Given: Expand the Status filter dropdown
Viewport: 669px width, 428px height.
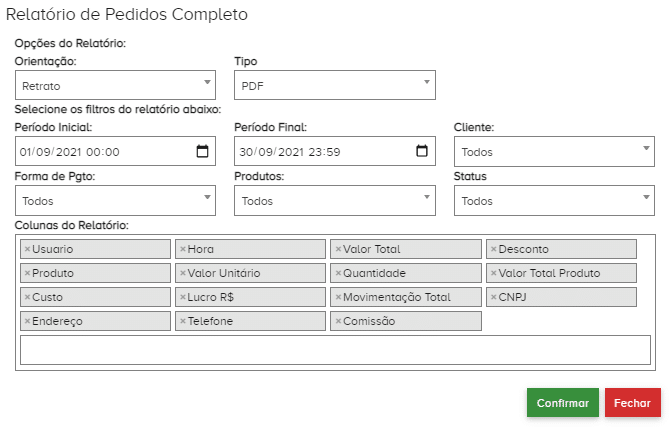Looking at the screenshot, I should pos(554,200).
